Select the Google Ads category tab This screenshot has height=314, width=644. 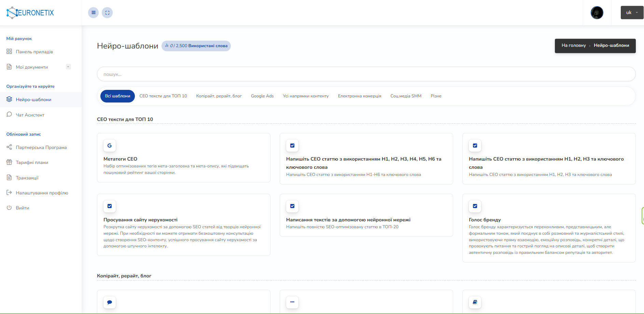click(262, 96)
